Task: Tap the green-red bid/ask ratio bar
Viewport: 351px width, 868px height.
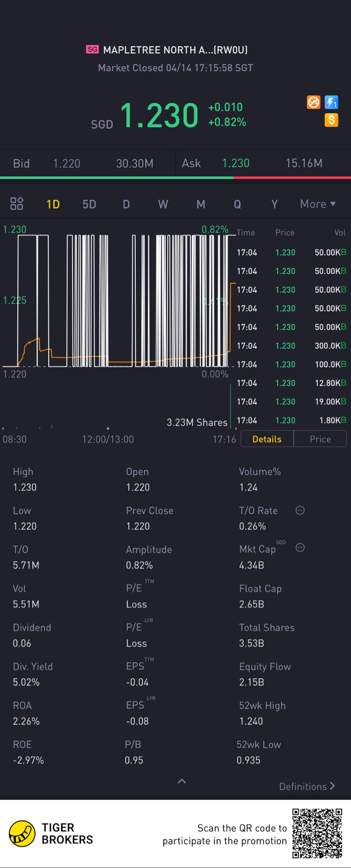Action: [175, 178]
